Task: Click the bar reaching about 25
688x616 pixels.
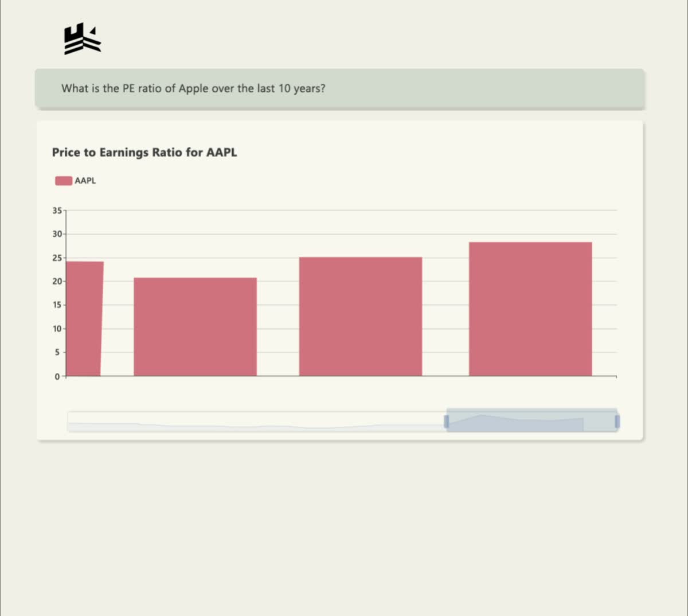Action: tap(361, 317)
